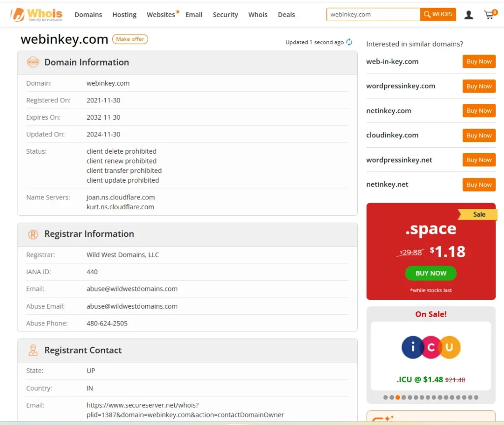Click the IANA ID value 440

[92, 272]
